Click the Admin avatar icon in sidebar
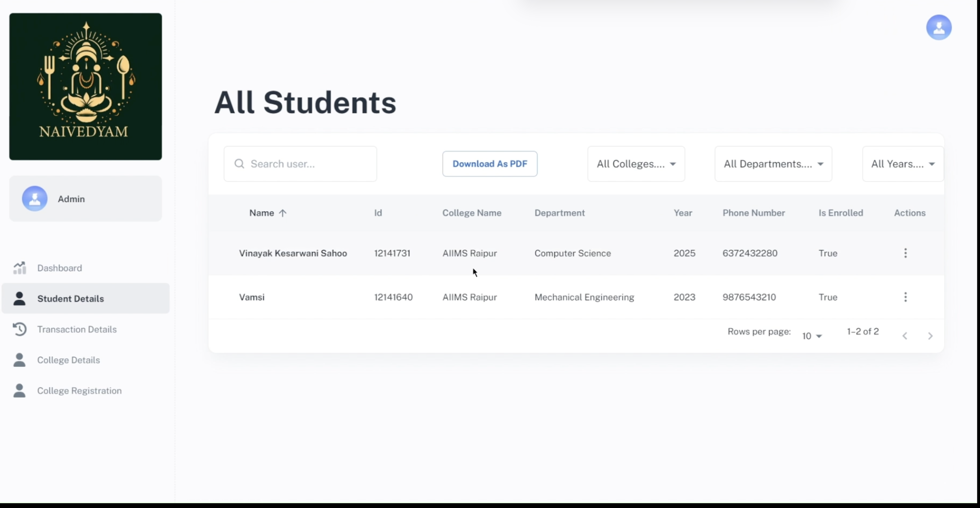This screenshot has height=508, width=980. 34,199
